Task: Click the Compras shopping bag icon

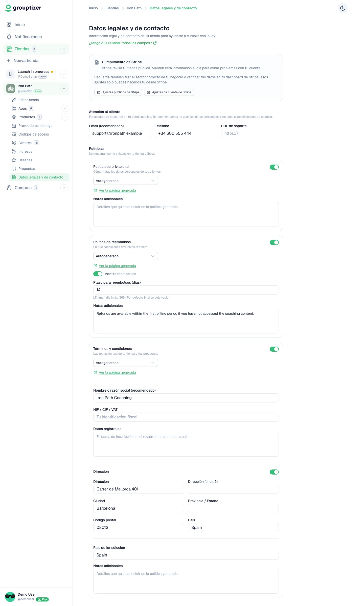Action: pos(9,188)
